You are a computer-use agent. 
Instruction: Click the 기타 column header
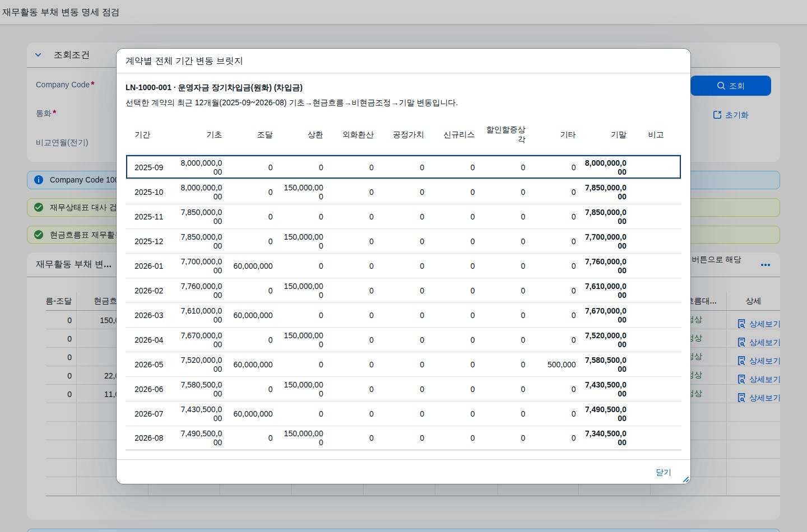pos(568,135)
